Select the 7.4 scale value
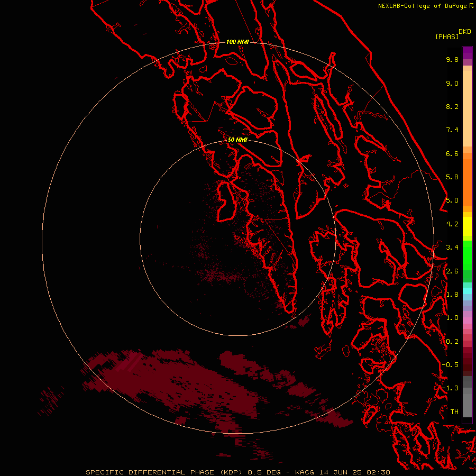Viewport: 476px width, 476px height. pyautogui.click(x=452, y=130)
